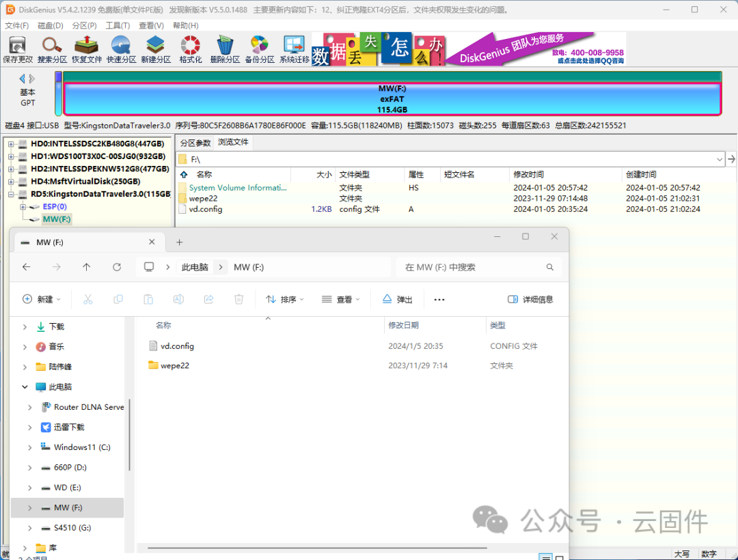The height and width of the screenshot is (560, 738).
Task: Click the Explorer copy icon
Action: pyautogui.click(x=118, y=299)
